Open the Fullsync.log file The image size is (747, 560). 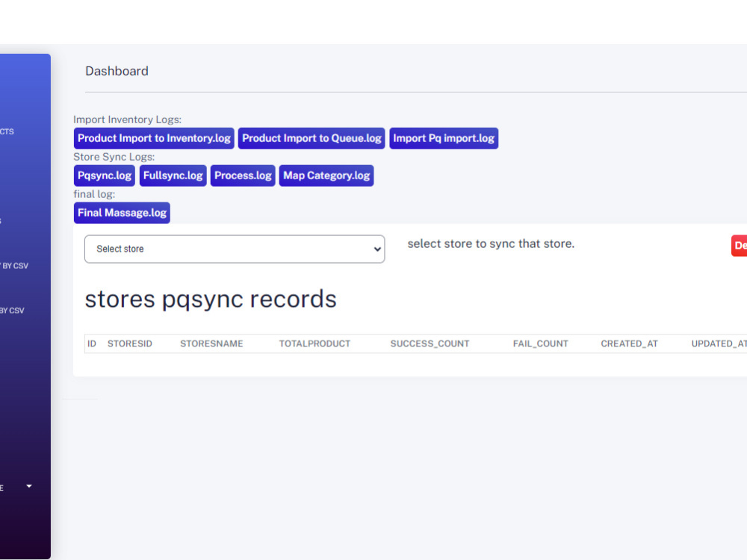(x=173, y=175)
